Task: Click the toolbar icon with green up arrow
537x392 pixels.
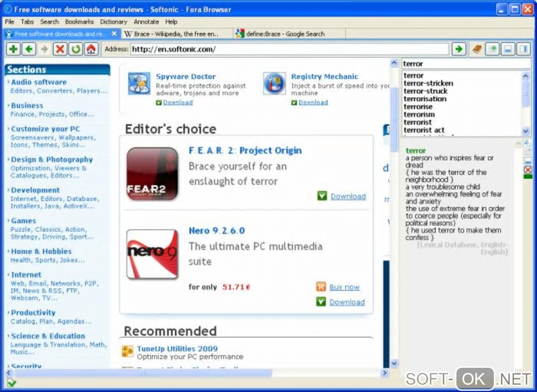Action: tap(492, 49)
